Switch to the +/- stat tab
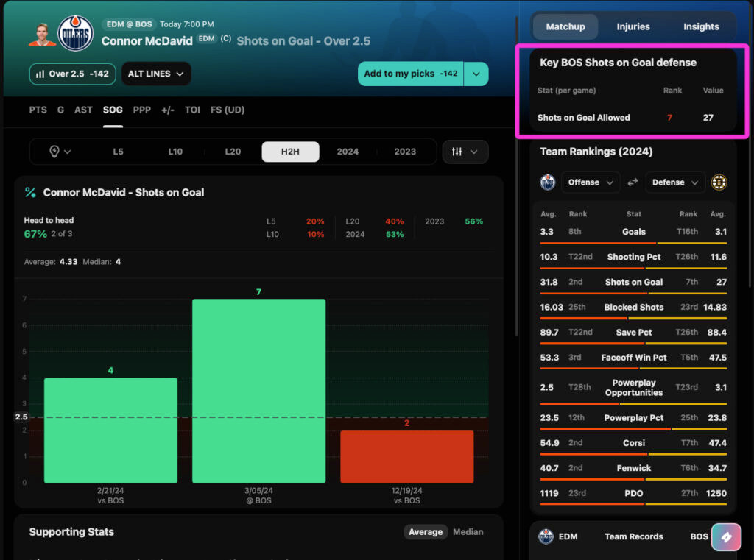Screen dimensions: 754x560 (167, 110)
